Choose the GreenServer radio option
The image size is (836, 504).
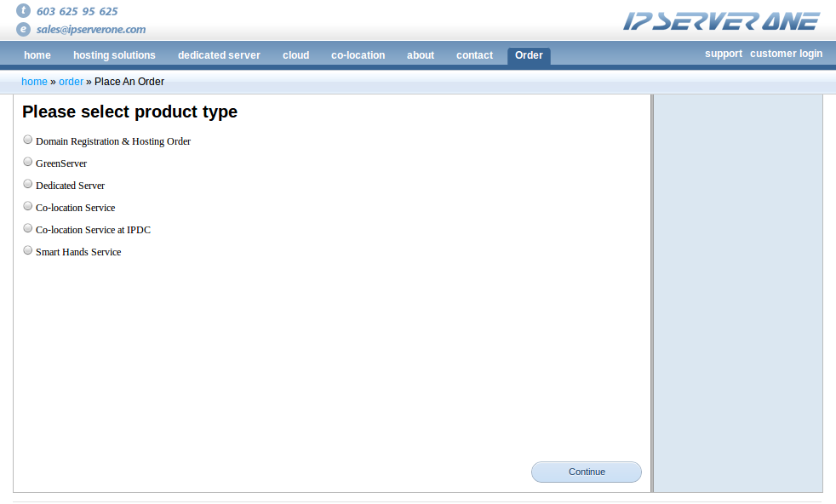point(28,162)
